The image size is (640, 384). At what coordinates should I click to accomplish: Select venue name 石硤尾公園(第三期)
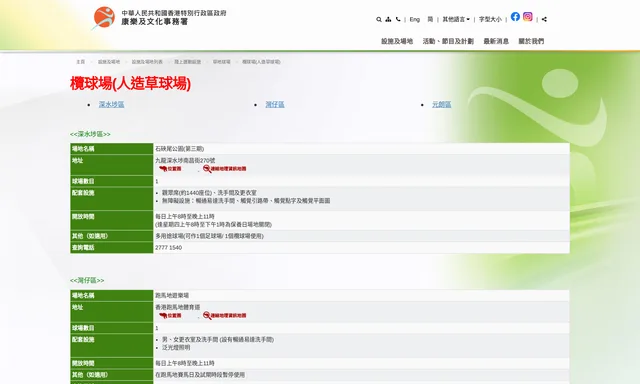(x=180, y=149)
